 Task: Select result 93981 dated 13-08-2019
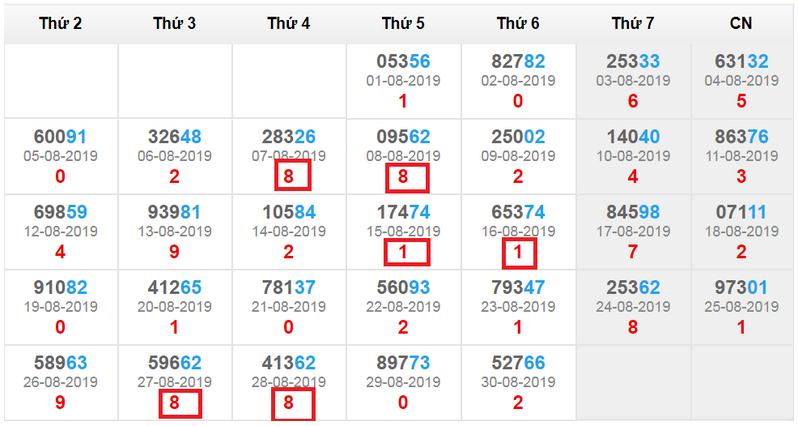(174, 212)
